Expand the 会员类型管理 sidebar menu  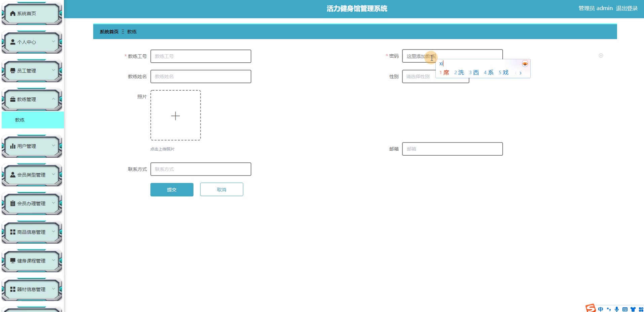pos(32,175)
